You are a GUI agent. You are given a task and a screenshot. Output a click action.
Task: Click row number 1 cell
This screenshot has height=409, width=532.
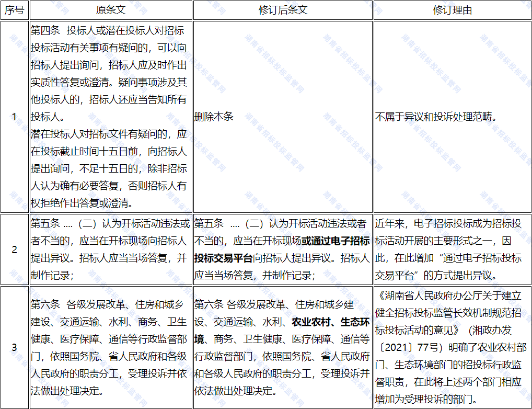(x=14, y=117)
